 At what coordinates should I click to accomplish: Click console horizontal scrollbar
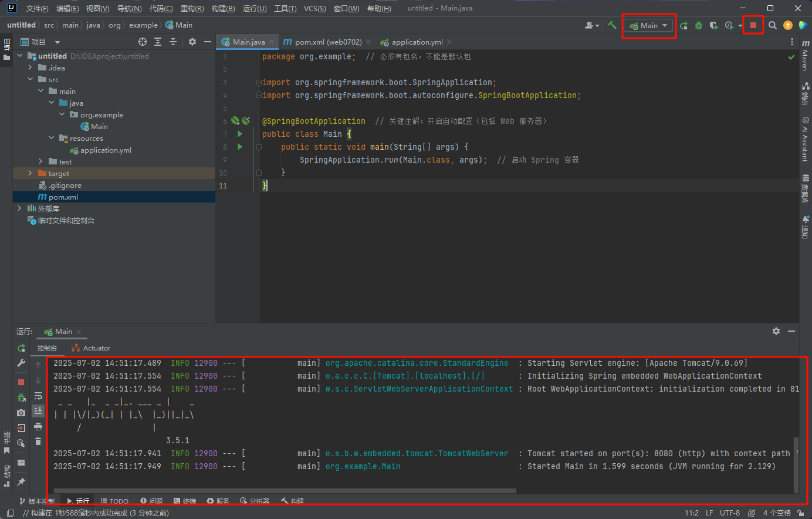pyautogui.click(x=285, y=491)
